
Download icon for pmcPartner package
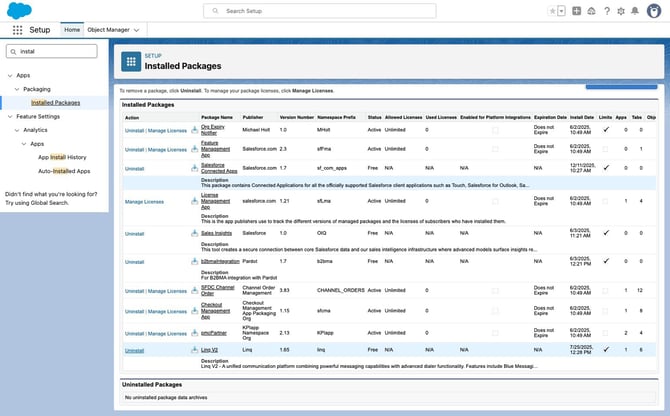(194, 333)
